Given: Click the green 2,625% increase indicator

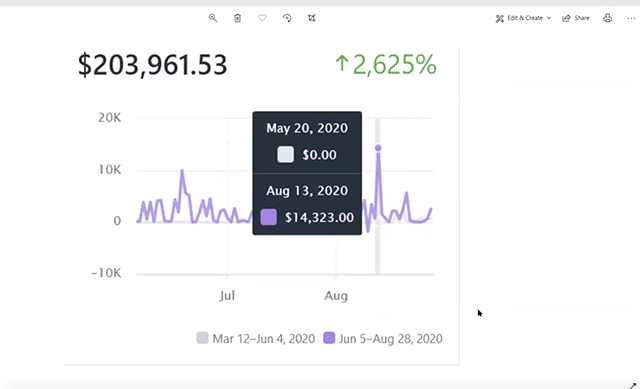Looking at the screenshot, I should tap(386, 64).
